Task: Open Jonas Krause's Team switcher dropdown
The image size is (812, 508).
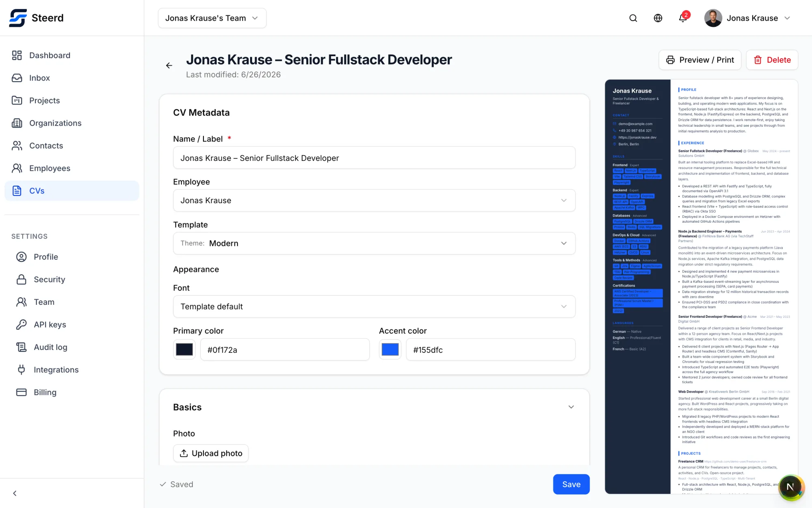Action: tap(212, 18)
